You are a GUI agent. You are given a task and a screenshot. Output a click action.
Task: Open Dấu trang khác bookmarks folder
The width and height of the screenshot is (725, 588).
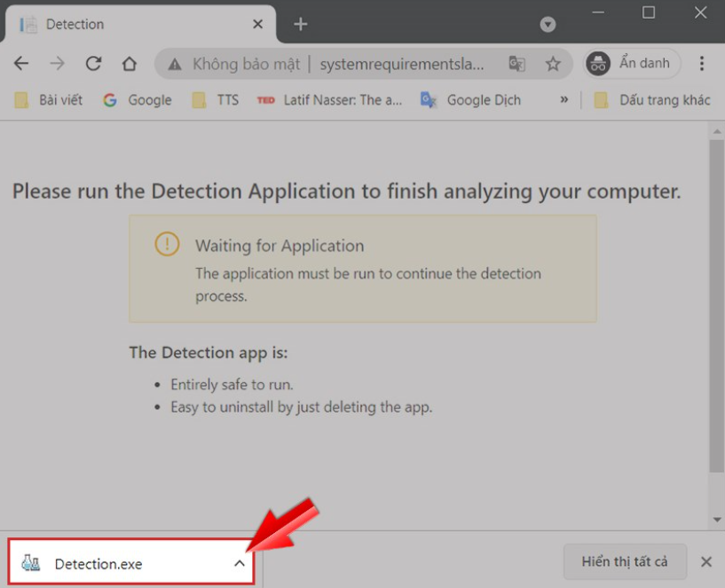pyautogui.click(x=652, y=100)
